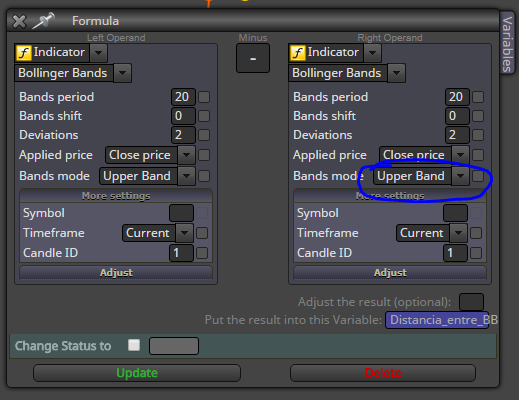Toggle right operand Timeframe checkbox
Screen dimensions: 519x400
click(476, 233)
